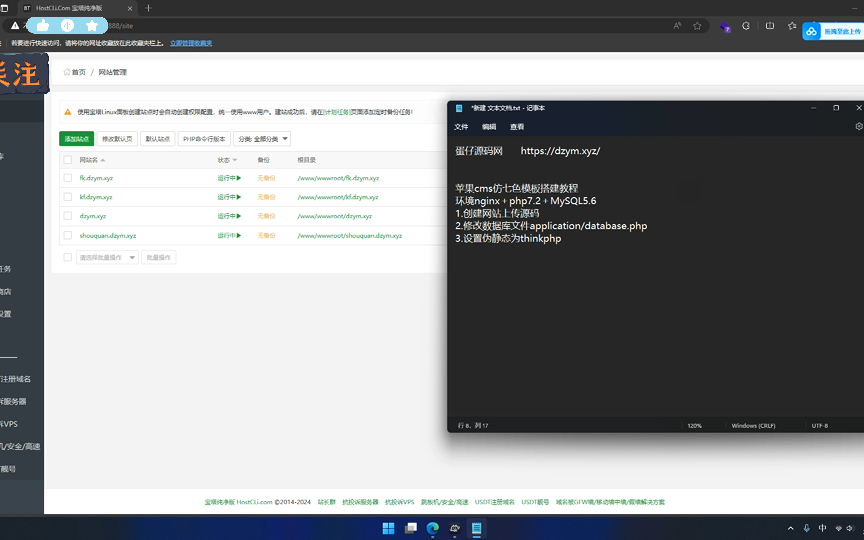Image resolution: width=864 pixels, height=540 pixels.
Task: Toggle running status of fk.dzym.xyz
Action: coord(229,178)
